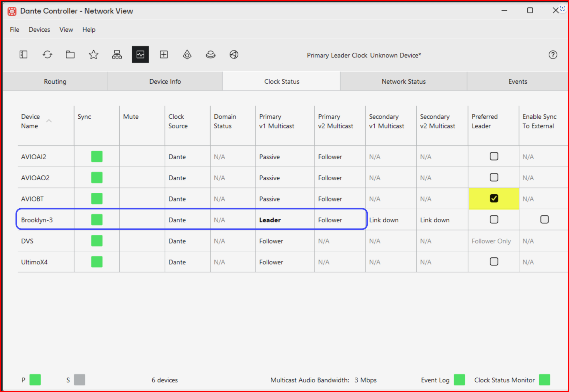This screenshot has width=569, height=392.
Task: Click the refresh arrows toolbar icon
Action: click(47, 55)
